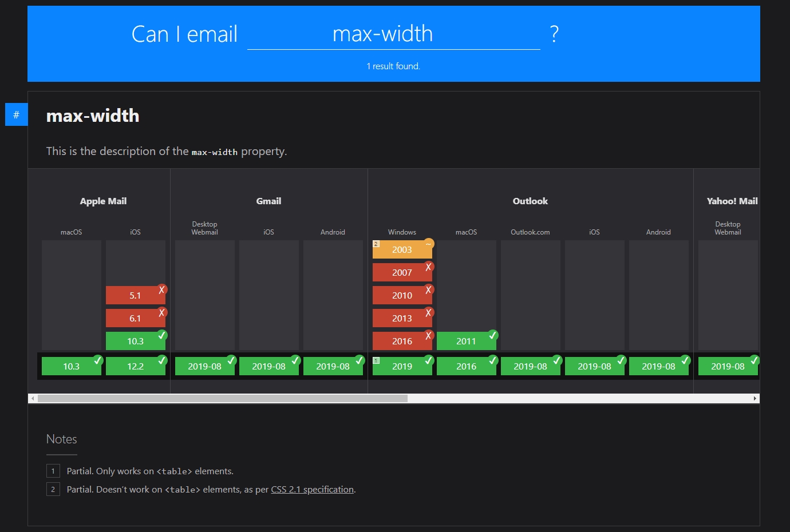790x532 pixels.
Task: Click the right arrow of the horizontal scrollbar
Action: click(755, 398)
